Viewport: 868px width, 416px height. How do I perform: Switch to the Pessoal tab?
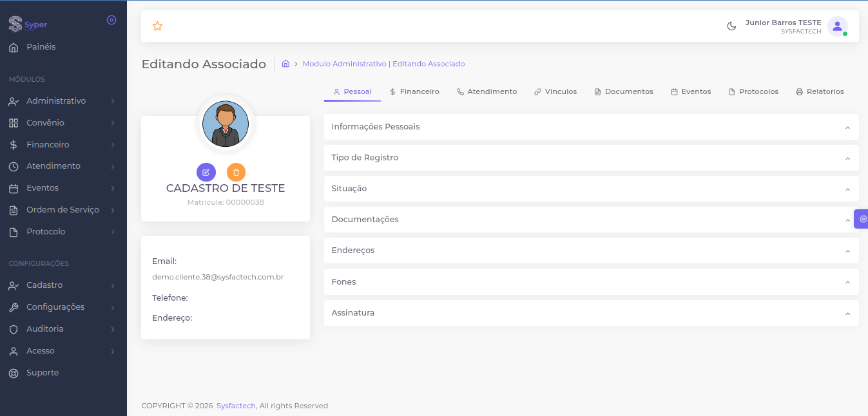click(352, 91)
